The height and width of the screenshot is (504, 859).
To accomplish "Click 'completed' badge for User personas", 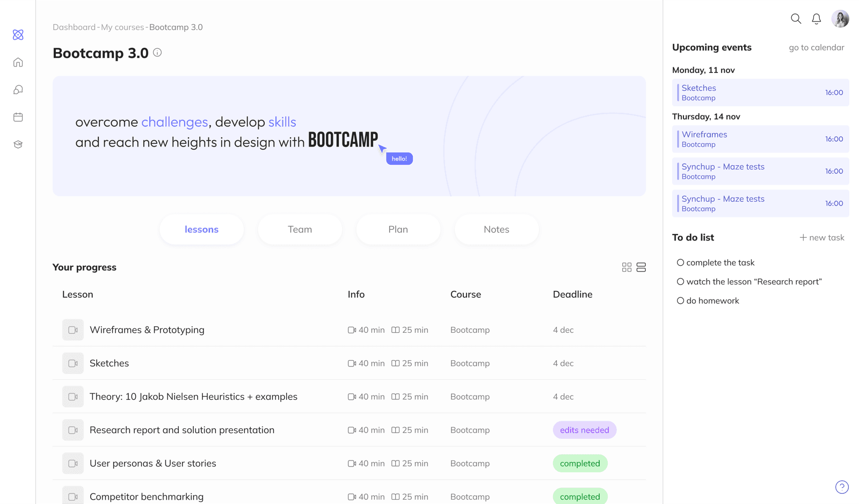I will click(580, 463).
